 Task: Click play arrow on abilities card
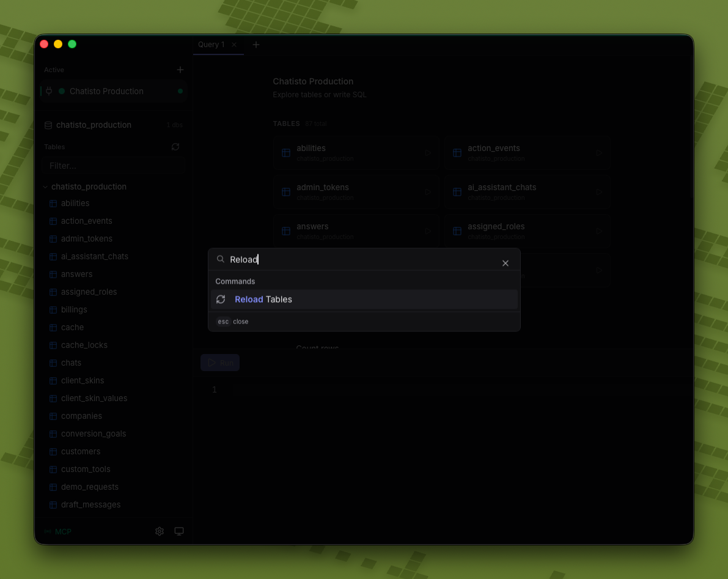point(428,153)
